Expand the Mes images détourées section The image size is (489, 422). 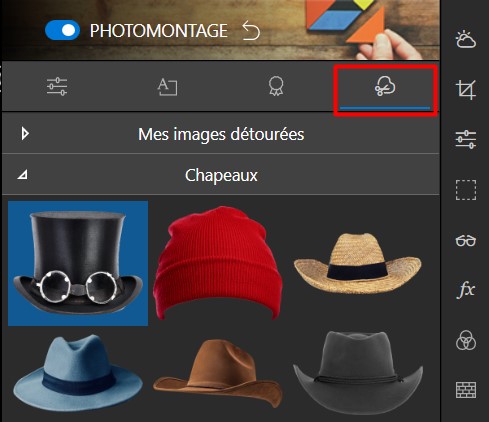pos(25,134)
